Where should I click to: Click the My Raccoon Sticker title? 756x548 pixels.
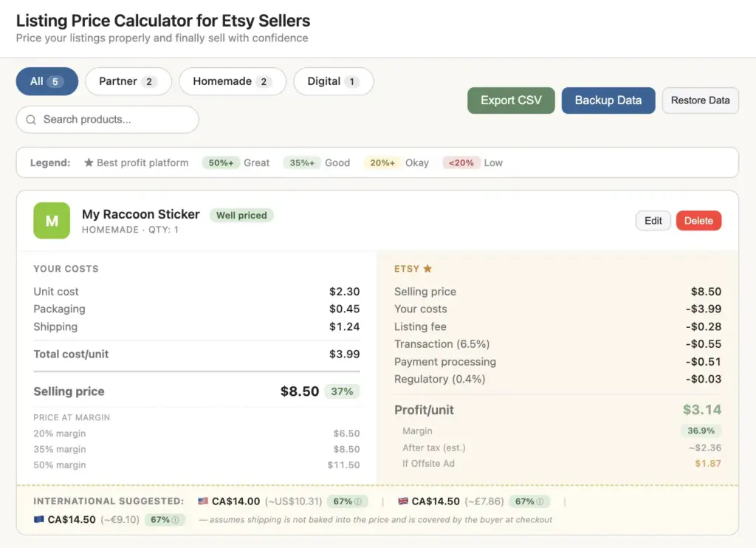pyautogui.click(x=140, y=214)
